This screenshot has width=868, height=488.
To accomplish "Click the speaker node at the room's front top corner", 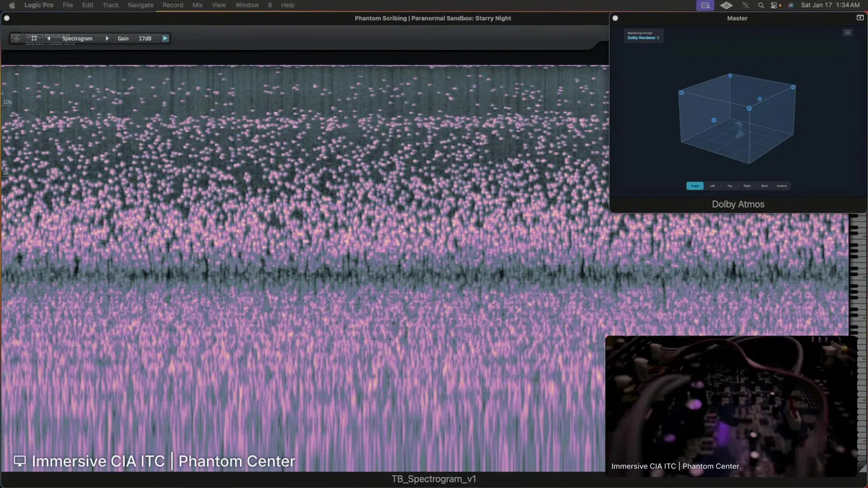I will pos(749,108).
